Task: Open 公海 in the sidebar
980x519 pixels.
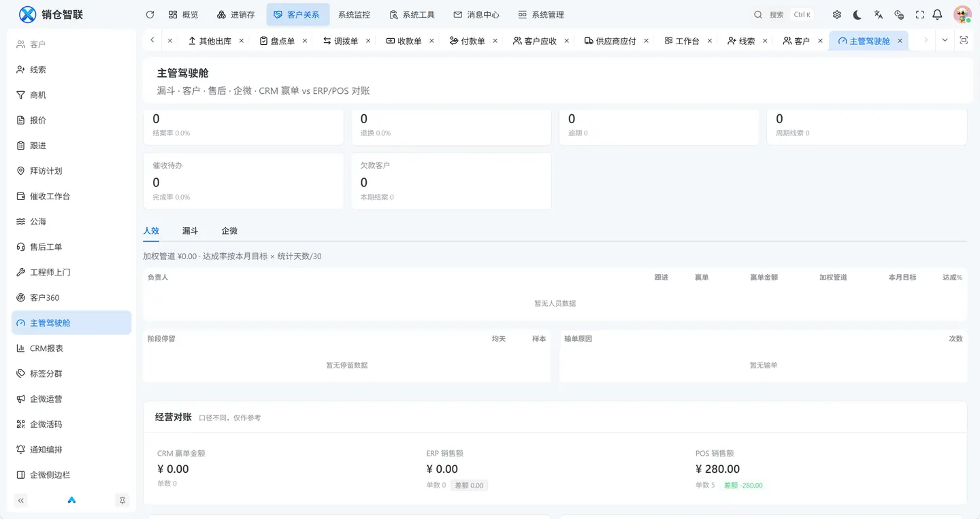Action: coord(71,222)
